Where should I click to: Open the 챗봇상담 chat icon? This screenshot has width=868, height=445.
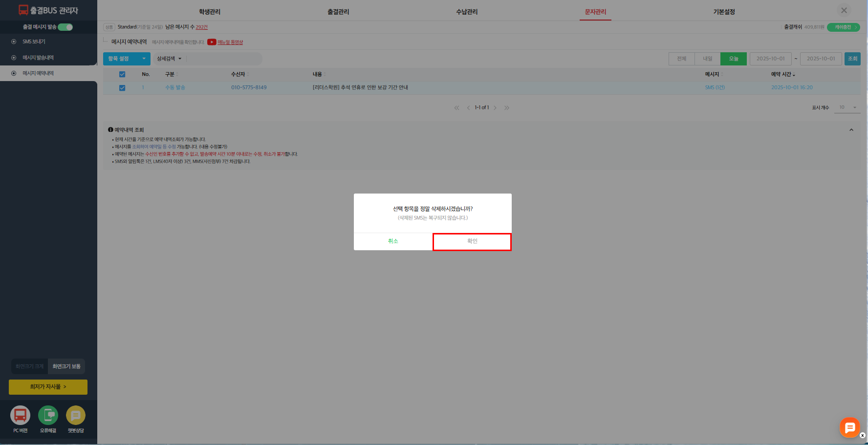pos(76,416)
